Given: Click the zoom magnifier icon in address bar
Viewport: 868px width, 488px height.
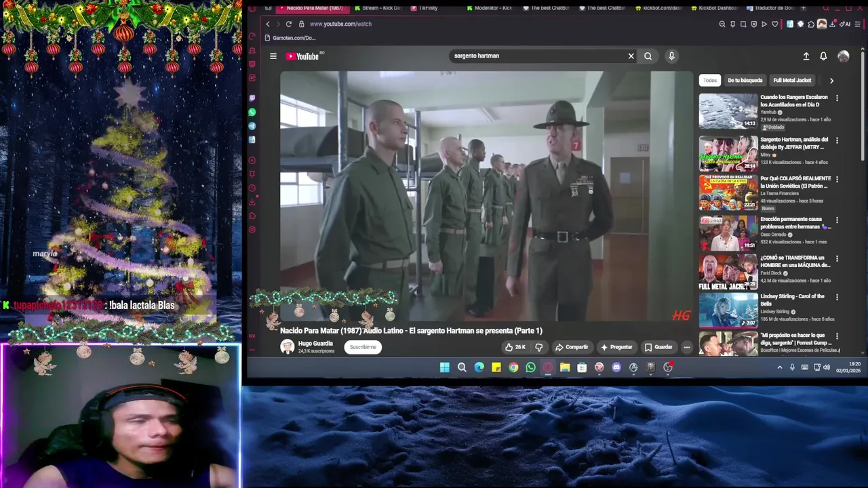Looking at the screenshot, I should pyautogui.click(x=722, y=24).
